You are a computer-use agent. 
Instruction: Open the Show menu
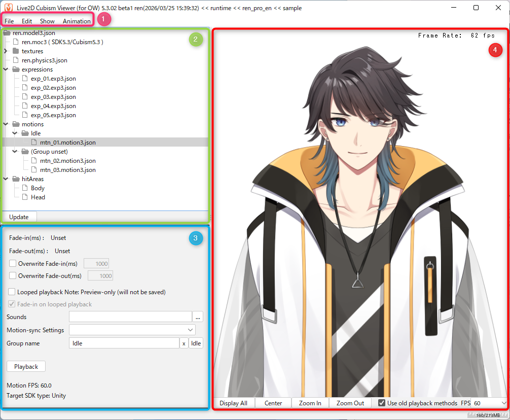pos(47,21)
